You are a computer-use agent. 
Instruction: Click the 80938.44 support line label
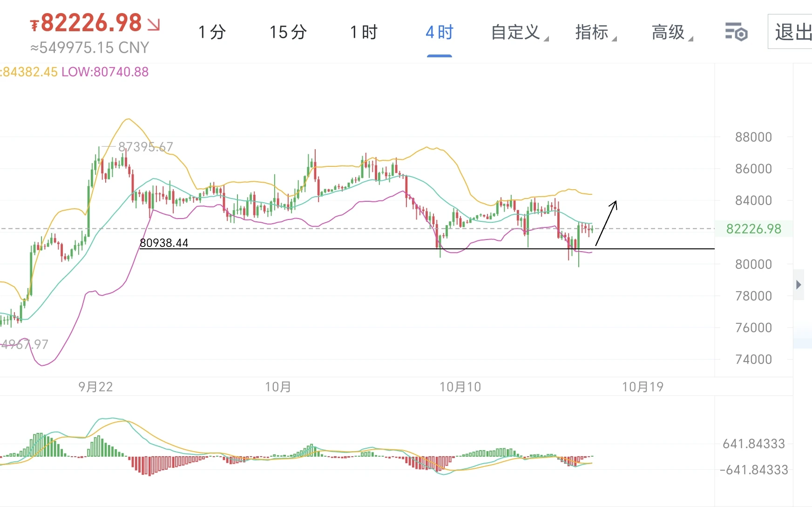coord(164,243)
